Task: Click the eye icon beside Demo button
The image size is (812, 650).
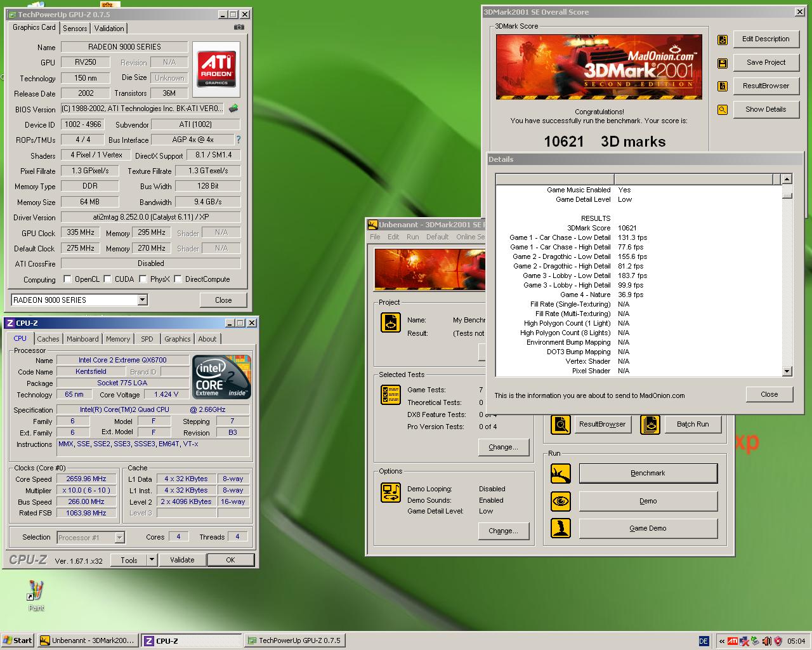Action: (x=561, y=501)
